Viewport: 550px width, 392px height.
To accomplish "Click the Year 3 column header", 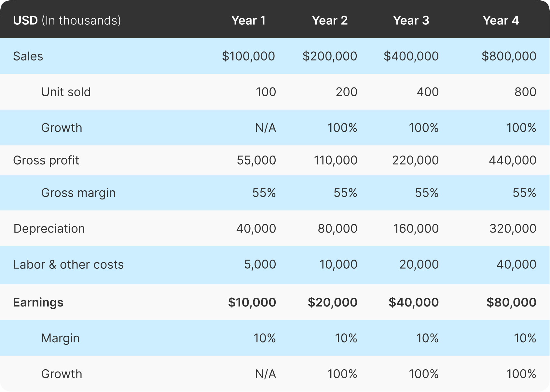I will pos(411,20).
